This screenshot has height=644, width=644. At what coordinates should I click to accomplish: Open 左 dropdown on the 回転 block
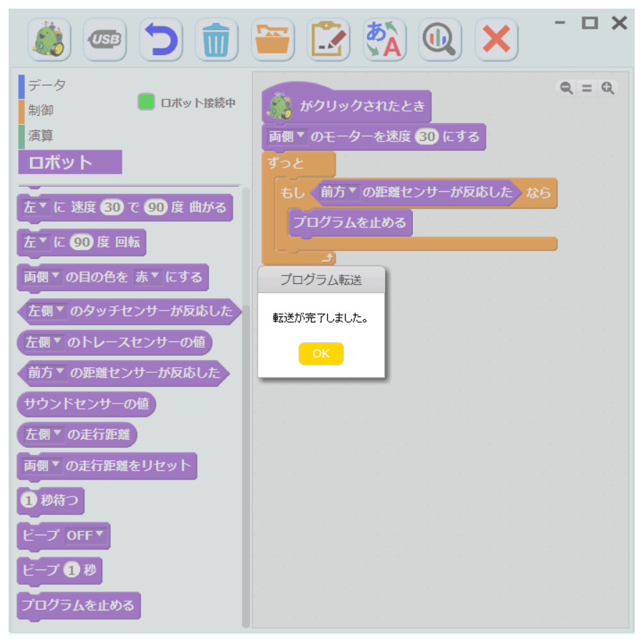(x=35, y=242)
